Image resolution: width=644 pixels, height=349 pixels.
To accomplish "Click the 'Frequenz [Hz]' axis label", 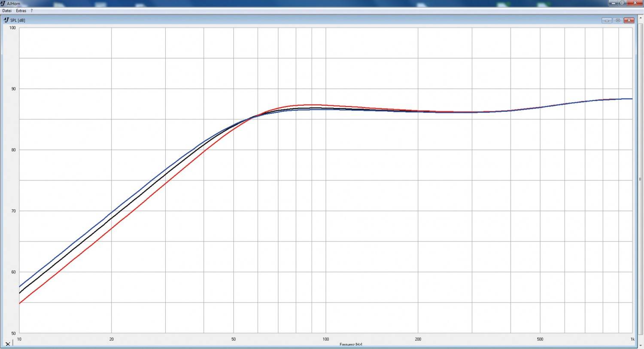I will 351,345.
